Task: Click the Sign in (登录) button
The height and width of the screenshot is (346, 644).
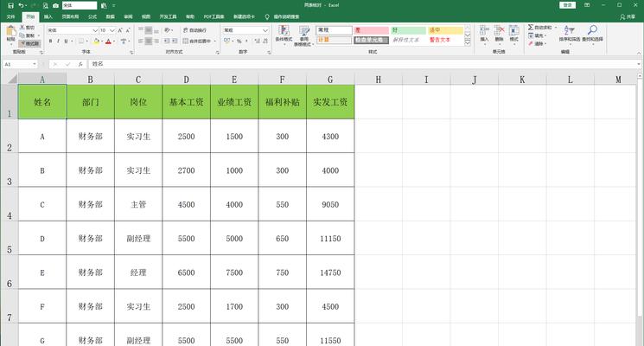Action: tap(568, 5)
